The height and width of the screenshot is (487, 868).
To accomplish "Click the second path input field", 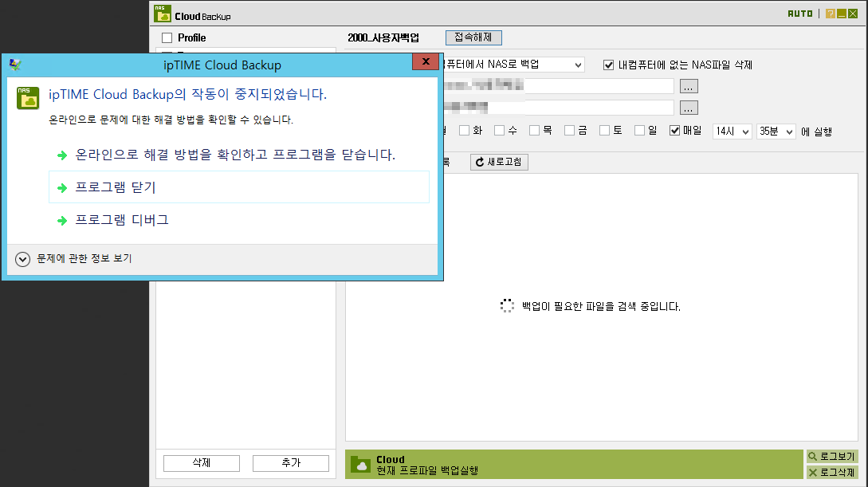I will (558, 108).
